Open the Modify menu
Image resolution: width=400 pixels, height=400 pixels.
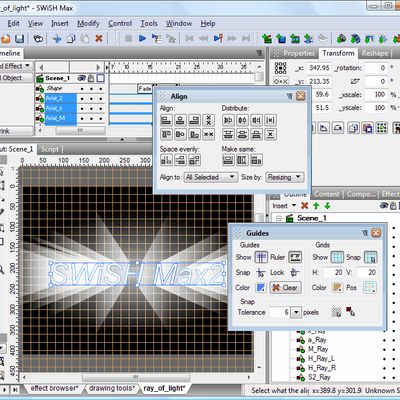[88, 23]
